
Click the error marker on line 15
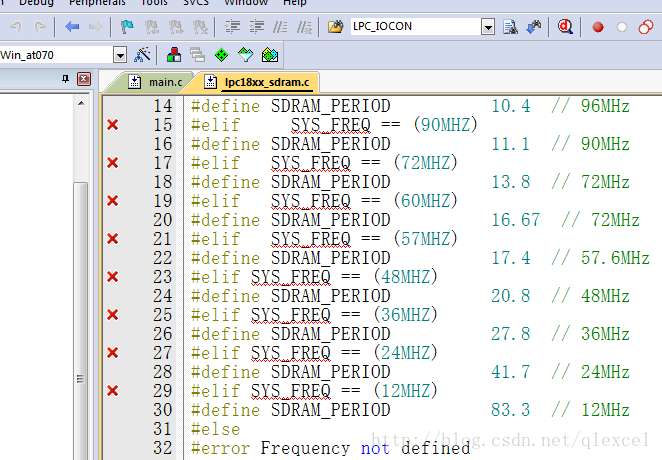112,125
